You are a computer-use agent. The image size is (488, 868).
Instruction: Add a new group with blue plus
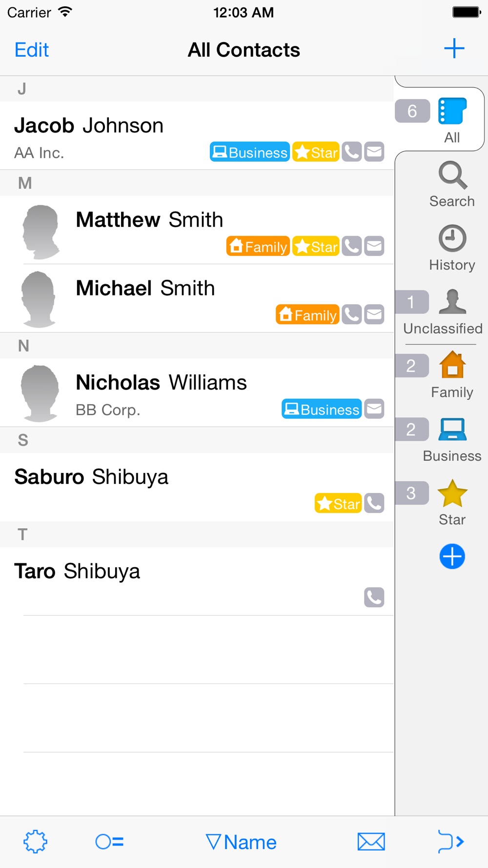pyautogui.click(x=452, y=557)
